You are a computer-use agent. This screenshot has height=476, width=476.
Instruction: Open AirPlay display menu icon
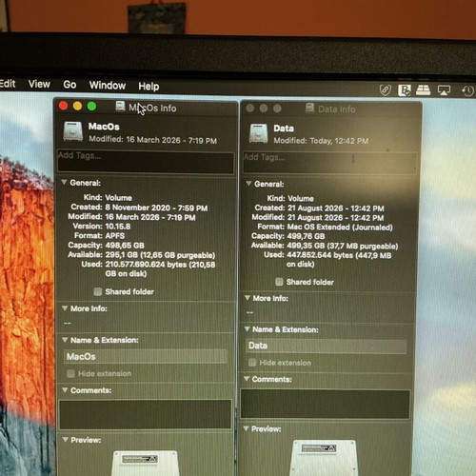click(x=444, y=90)
